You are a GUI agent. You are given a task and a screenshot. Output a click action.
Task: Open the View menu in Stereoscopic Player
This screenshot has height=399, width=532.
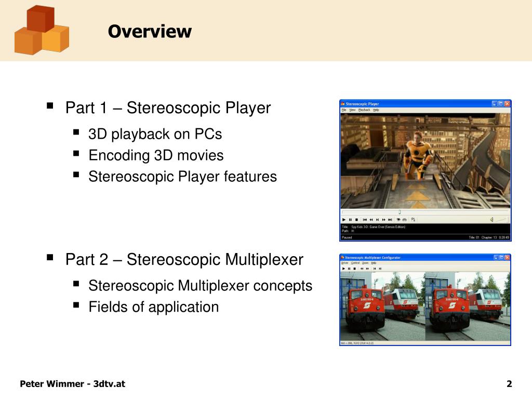pyautogui.click(x=353, y=110)
